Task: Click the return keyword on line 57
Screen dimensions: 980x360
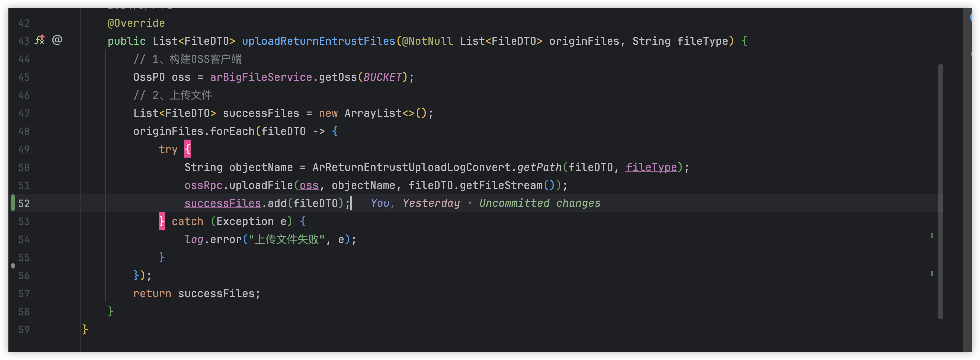Action: tap(152, 294)
